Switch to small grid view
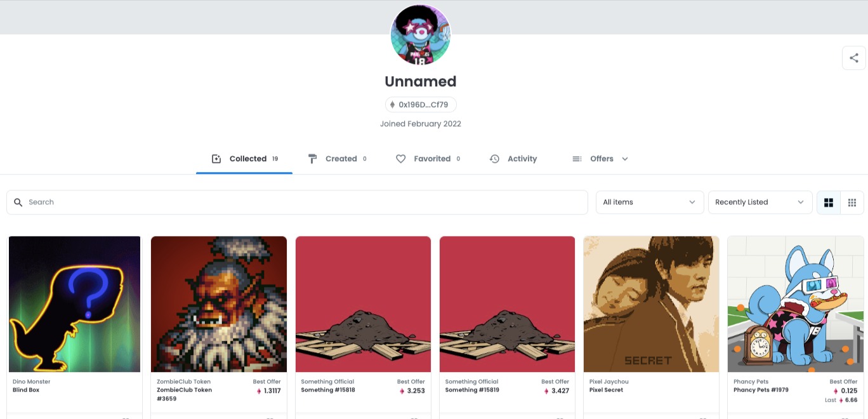Viewport: 868px width, 419px height. [x=852, y=203]
